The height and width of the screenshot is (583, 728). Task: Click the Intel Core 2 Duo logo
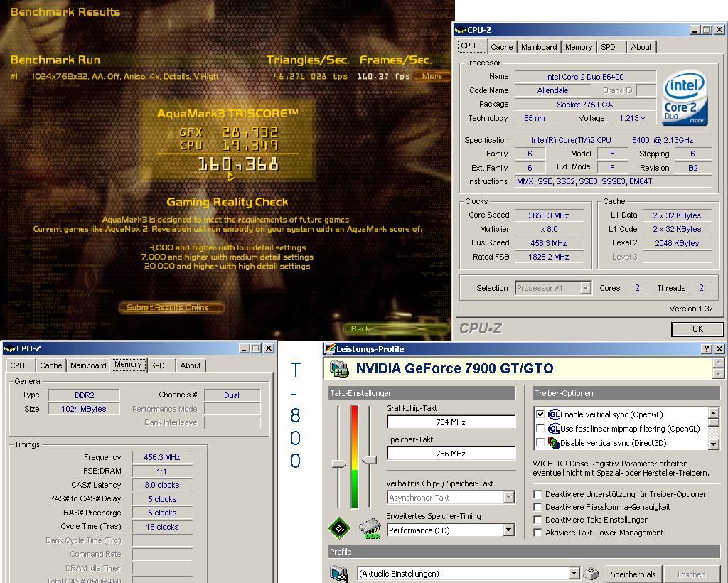point(685,98)
